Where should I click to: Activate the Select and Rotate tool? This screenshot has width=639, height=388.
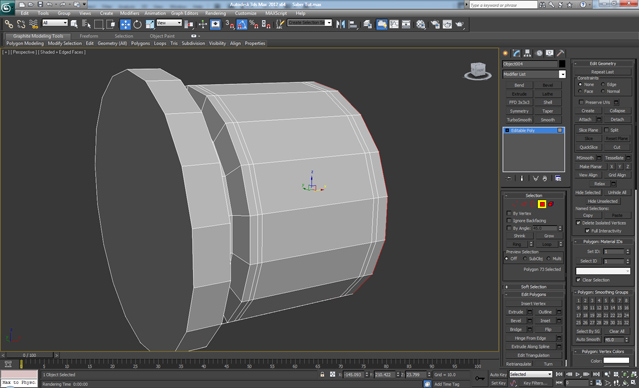[x=138, y=24]
